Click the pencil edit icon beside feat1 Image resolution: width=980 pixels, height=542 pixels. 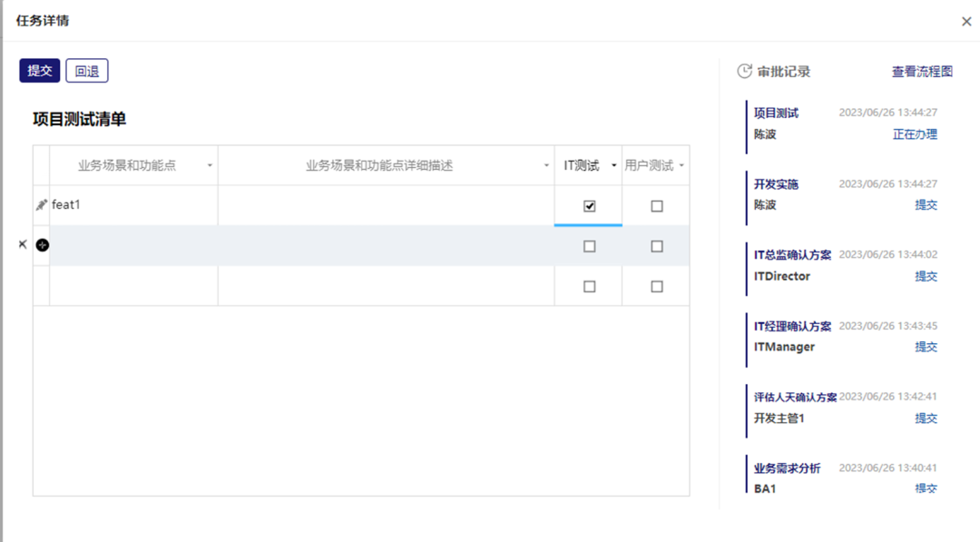pyautogui.click(x=41, y=206)
